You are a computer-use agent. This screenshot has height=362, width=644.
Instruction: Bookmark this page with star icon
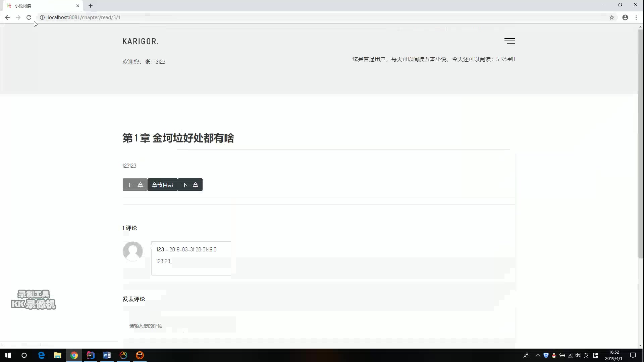(611, 17)
